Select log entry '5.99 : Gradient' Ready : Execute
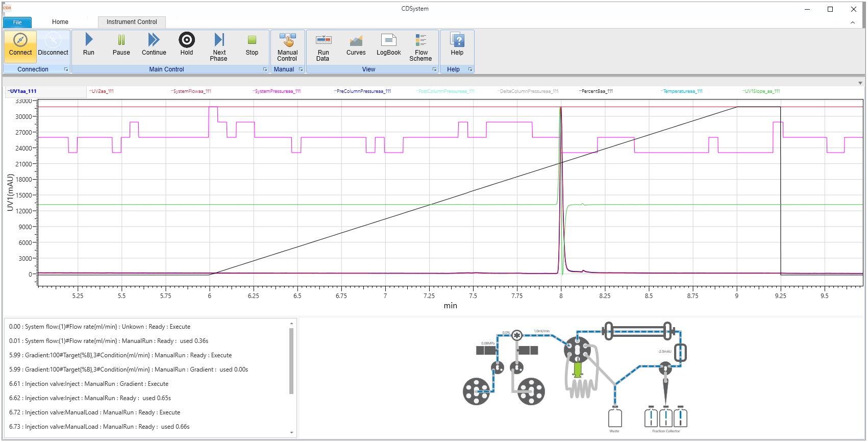The width and height of the screenshot is (868, 442). coord(120,355)
